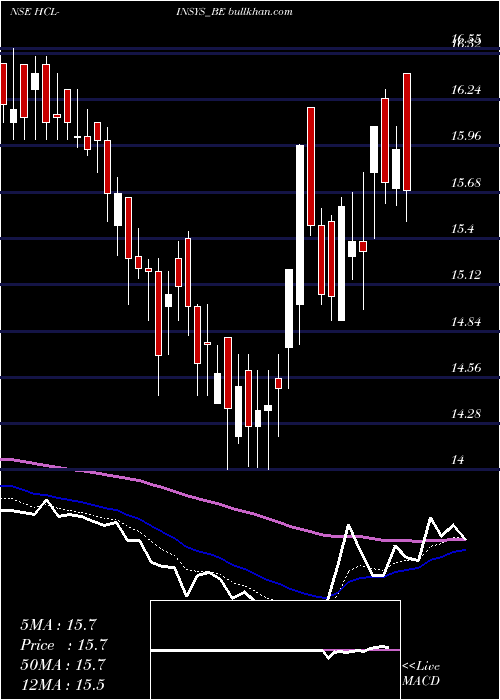Click the 5MA : 15.7 value

(58, 625)
